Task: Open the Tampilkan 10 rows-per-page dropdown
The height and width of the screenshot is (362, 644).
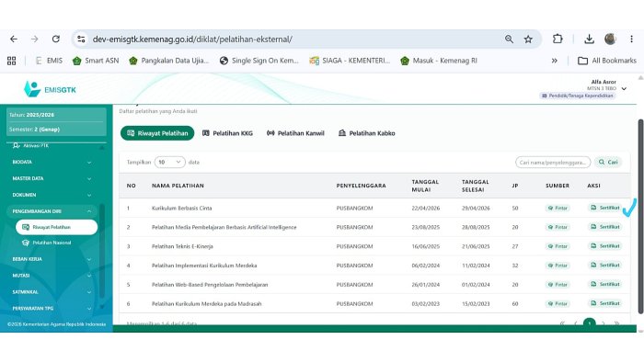Action: click(169, 163)
